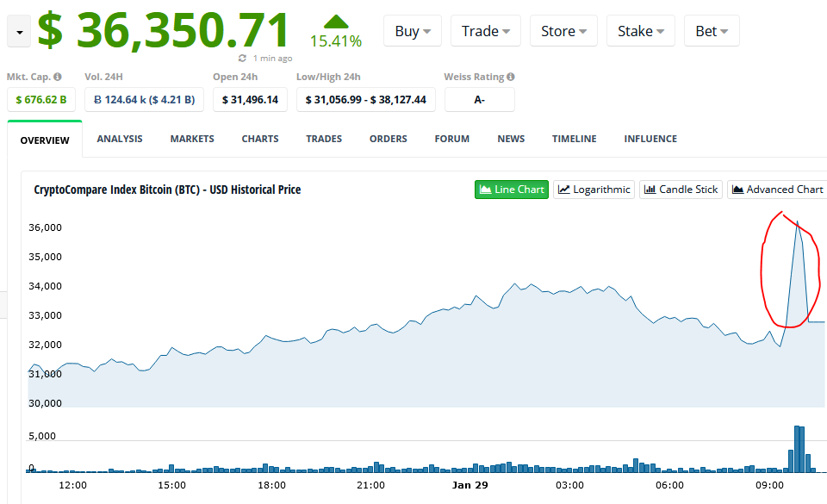Click the green up-arrow price change indicator

[336, 22]
